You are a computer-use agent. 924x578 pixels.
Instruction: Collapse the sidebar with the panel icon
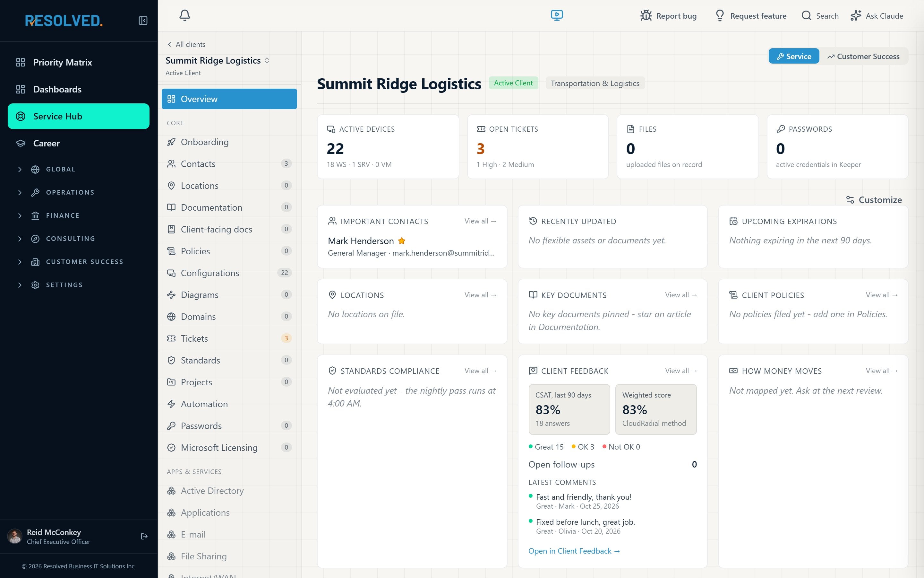143,20
